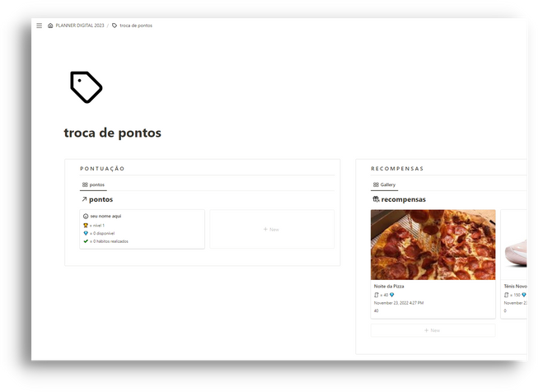Add New card below recompensas gallery

pyautogui.click(x=433, y=330)
